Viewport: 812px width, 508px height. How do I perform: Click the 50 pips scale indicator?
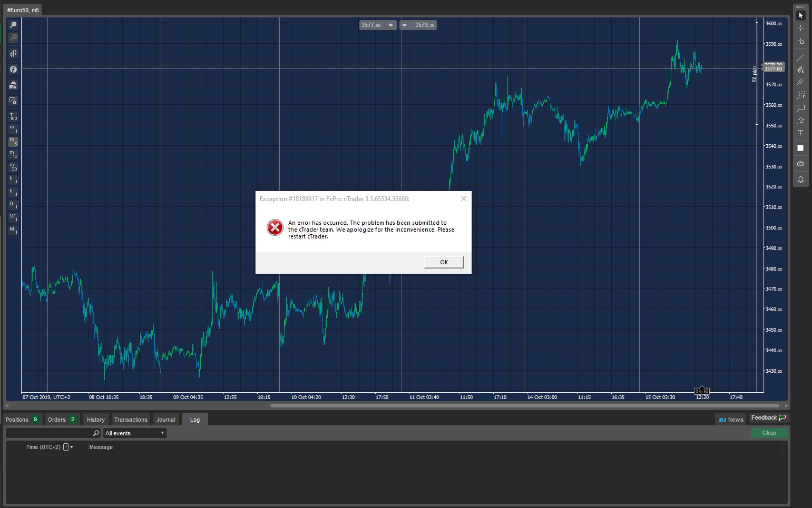[755, 74]
